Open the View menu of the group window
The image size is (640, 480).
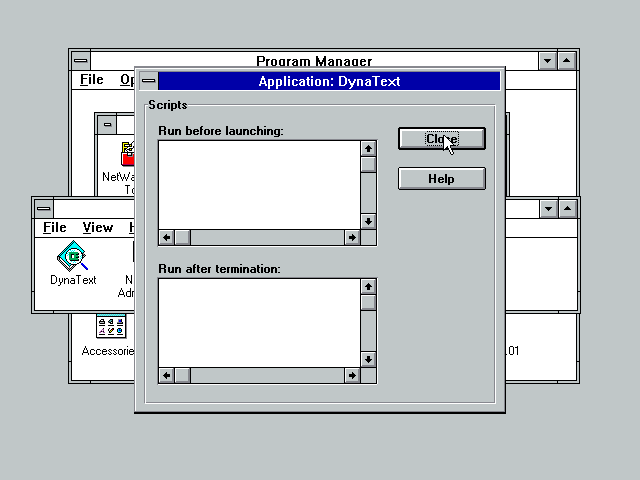coord(98,227)
